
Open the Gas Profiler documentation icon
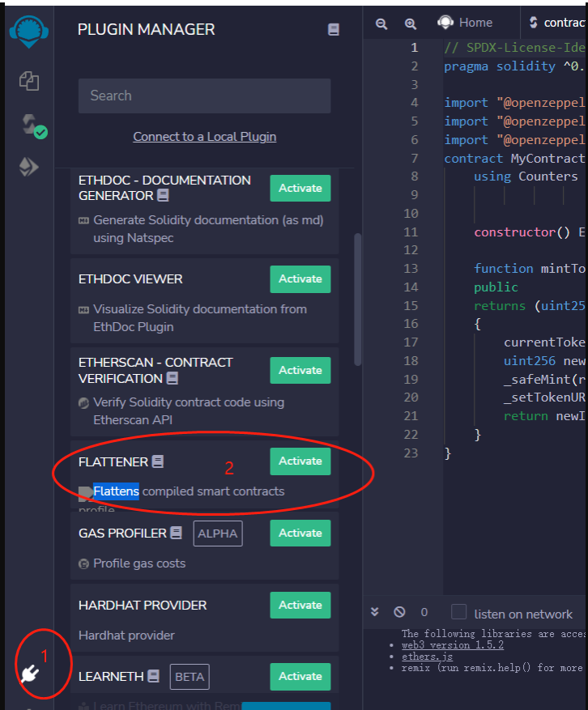tap(177, 533)
